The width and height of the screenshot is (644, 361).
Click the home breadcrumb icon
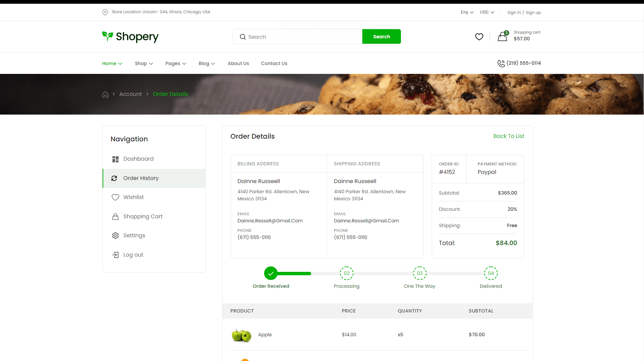point(105,94)
